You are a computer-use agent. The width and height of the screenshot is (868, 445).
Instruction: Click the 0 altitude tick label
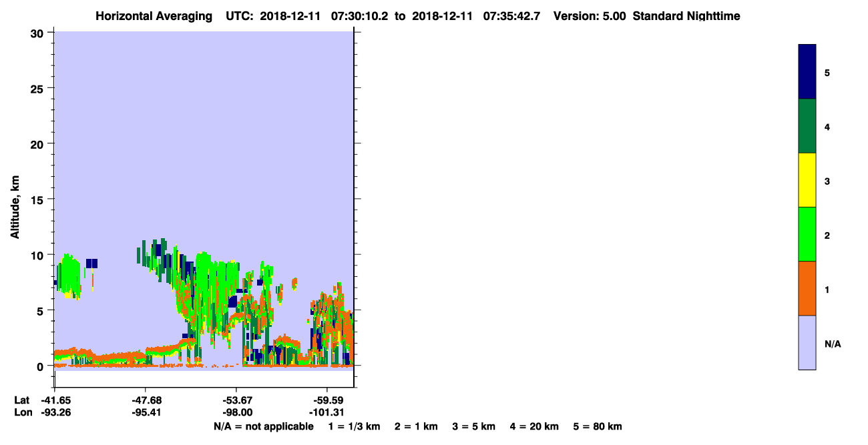(41, 366)
